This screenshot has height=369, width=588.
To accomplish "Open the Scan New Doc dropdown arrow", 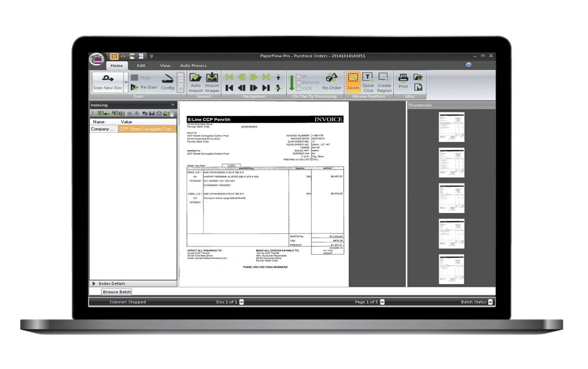I will pos(126,82).
